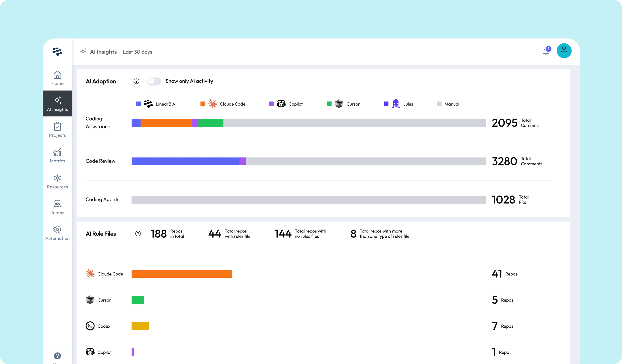Click the LinearB logo at the top left
Viewport: 622px width, 364px height.
(x=57, y=52)
